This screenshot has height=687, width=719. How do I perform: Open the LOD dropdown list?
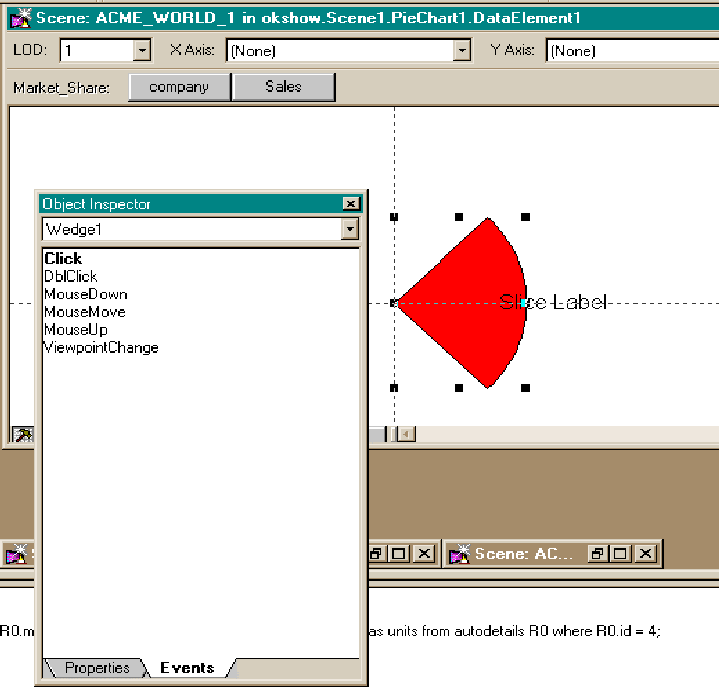coord(141,50)
